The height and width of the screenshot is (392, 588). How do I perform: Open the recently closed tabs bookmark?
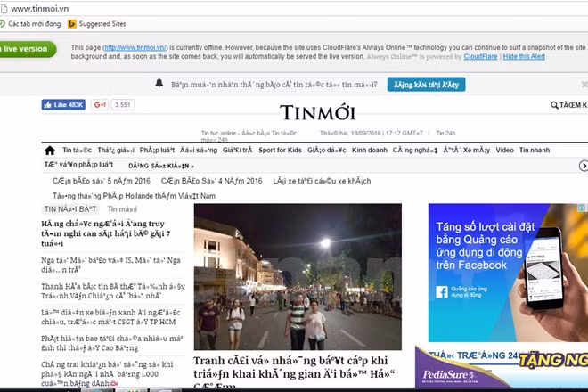(x=30, y=24)
